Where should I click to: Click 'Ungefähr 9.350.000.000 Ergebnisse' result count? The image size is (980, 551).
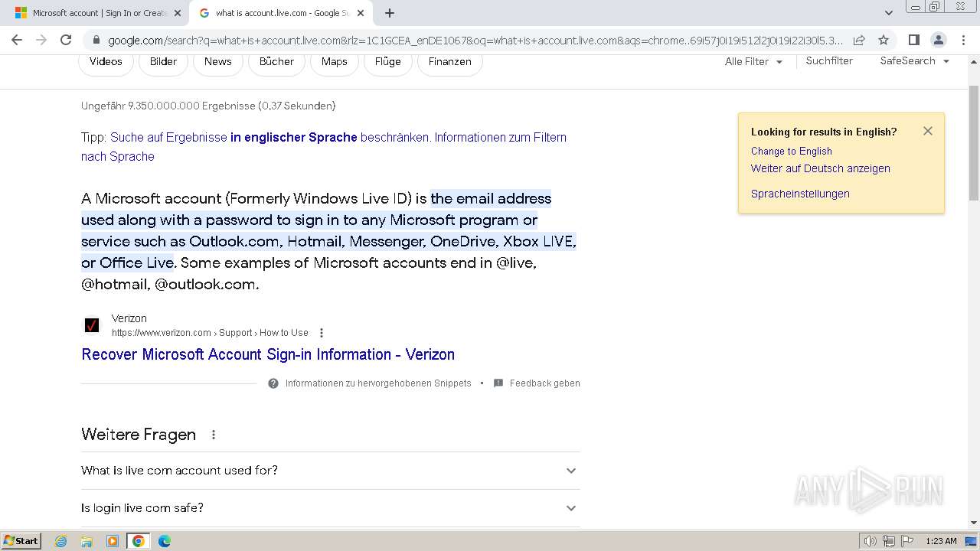point(208,106)
